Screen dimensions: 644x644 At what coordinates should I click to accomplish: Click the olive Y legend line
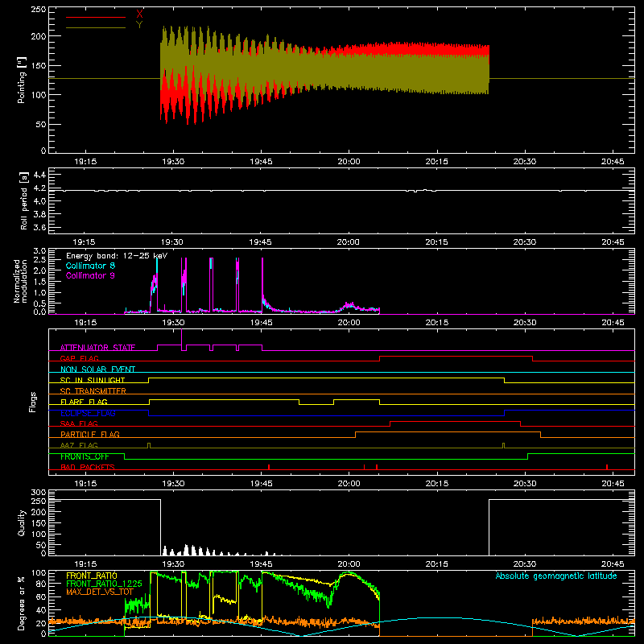point(96,27)
